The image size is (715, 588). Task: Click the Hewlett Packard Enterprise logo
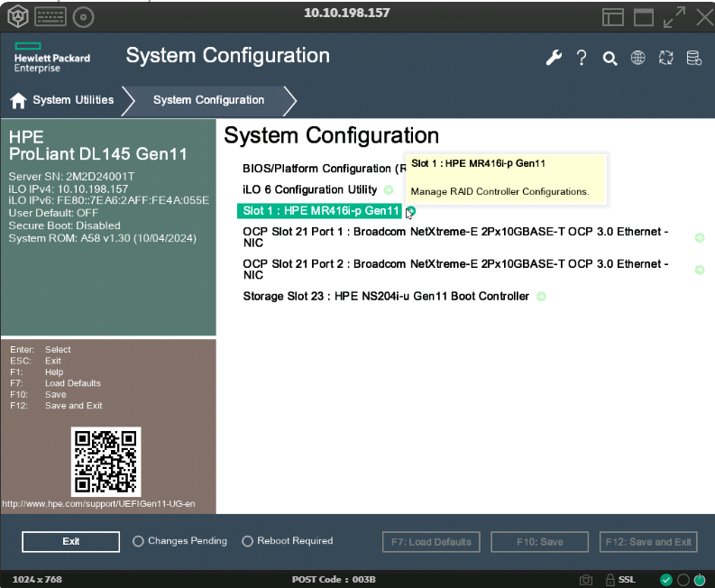52,58
